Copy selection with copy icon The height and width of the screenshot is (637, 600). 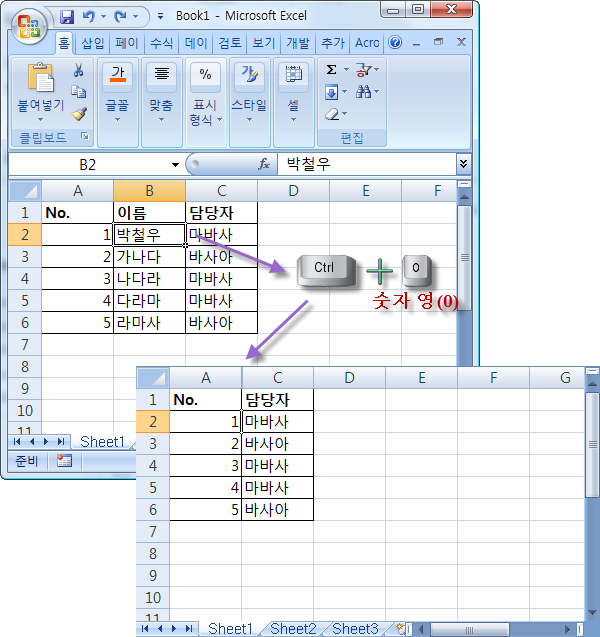[78, 92]
